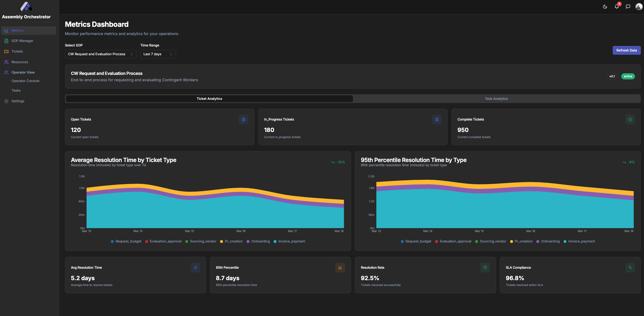Toggle dark mode moon icon

click(x=605, y=7)
